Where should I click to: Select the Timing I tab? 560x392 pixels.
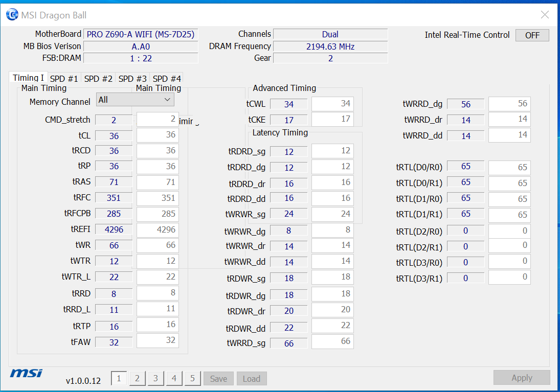pos(28,77)
